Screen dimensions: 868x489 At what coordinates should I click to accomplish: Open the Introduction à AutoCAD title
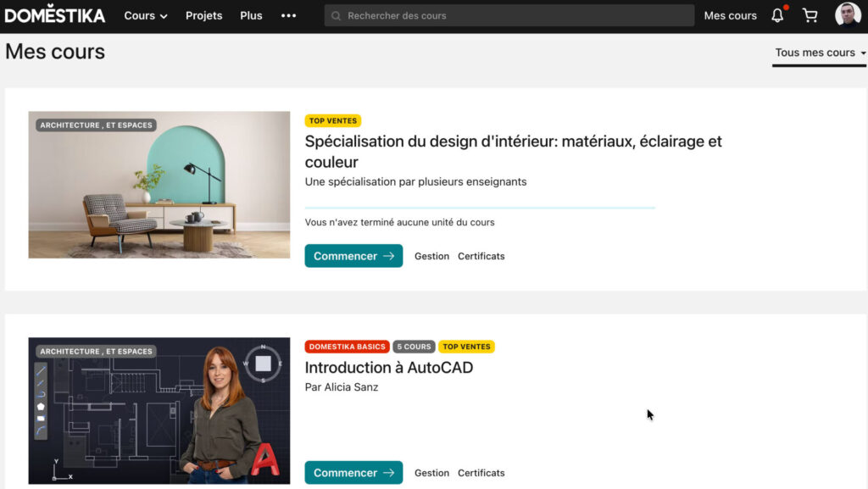[388, 367]
